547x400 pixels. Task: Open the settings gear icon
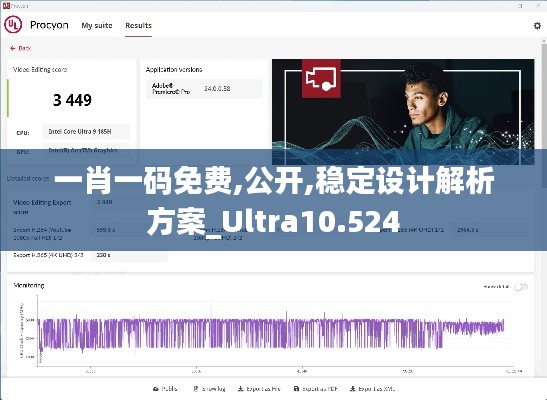pos(537,25)
